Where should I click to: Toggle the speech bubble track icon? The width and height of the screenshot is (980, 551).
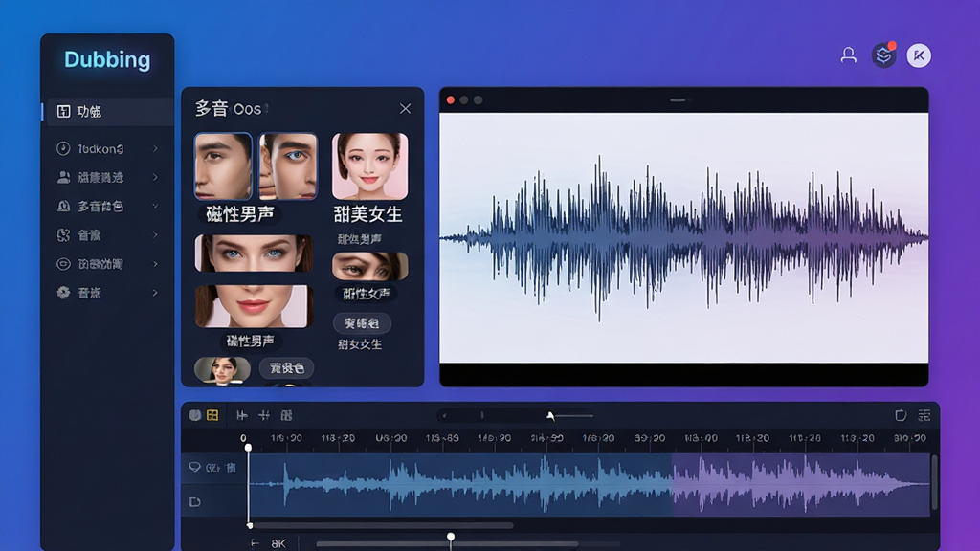(x=194, y=467)
